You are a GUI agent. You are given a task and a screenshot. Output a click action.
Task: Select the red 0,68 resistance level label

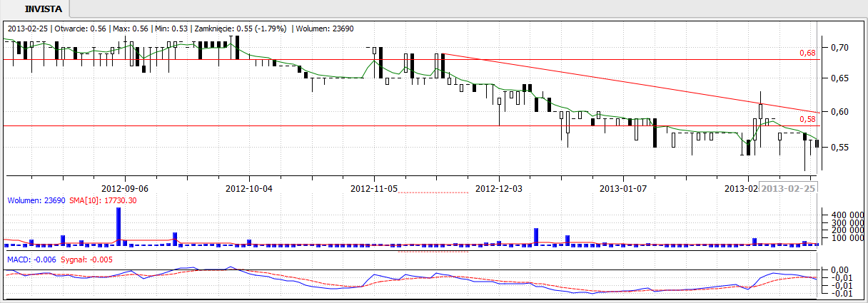pyautogui.click(x=807, y=53)
